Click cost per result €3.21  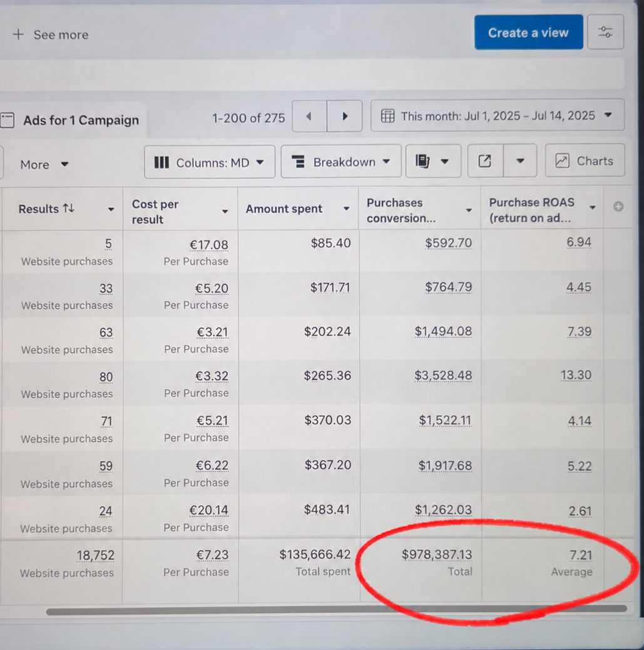coord(212,332)
